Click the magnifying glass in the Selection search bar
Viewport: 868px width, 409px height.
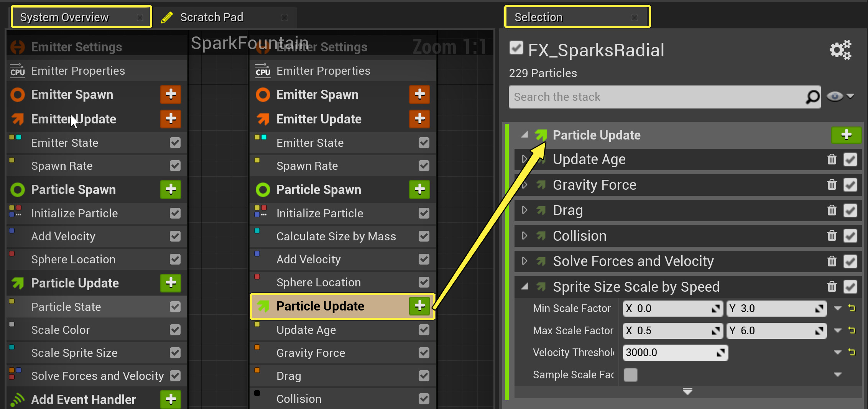tap(812, 97)
